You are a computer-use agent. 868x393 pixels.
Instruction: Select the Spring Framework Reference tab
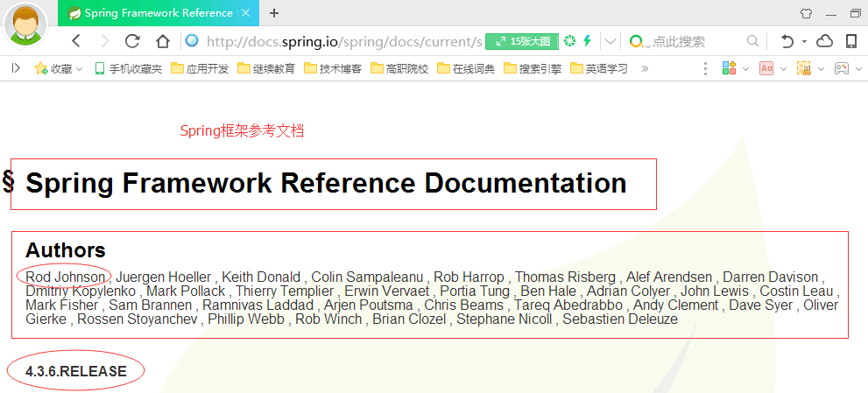tap(159, 13)
